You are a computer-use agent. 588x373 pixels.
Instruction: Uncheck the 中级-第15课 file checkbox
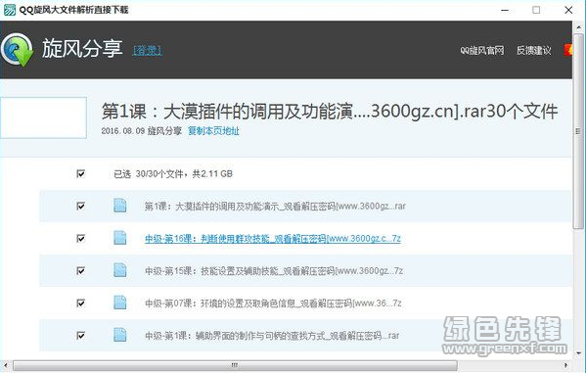tap(80, 270)
